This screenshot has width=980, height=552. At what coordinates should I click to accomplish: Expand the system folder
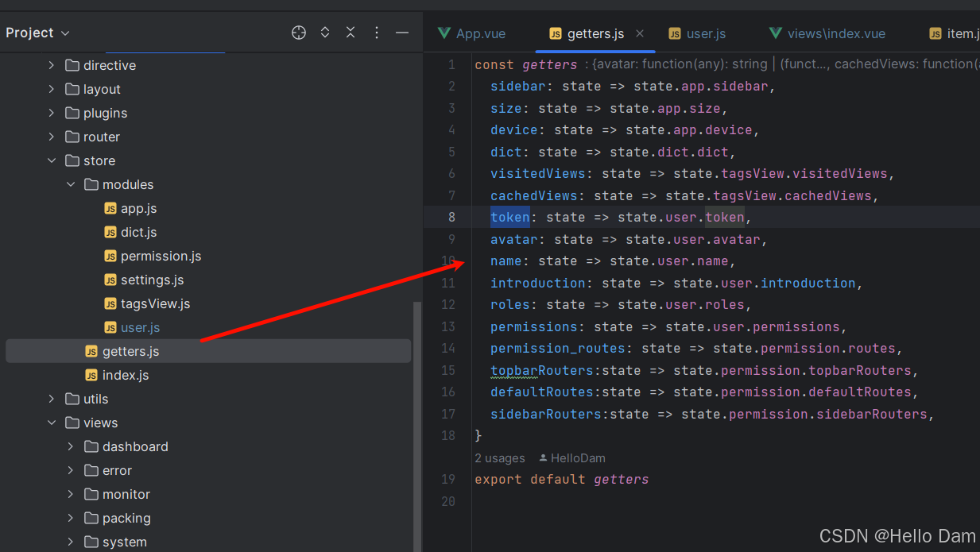coord(71,542)
